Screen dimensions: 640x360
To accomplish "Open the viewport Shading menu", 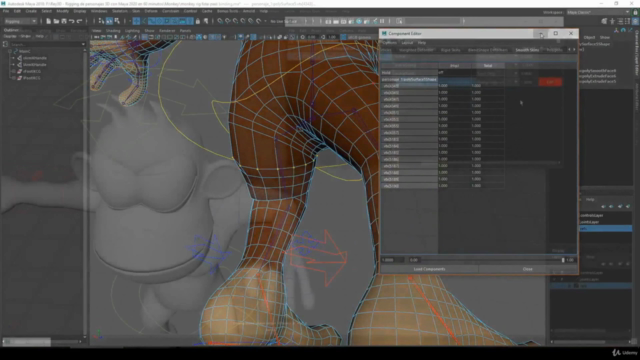I will pyautogui.click(x=113, y=31).
